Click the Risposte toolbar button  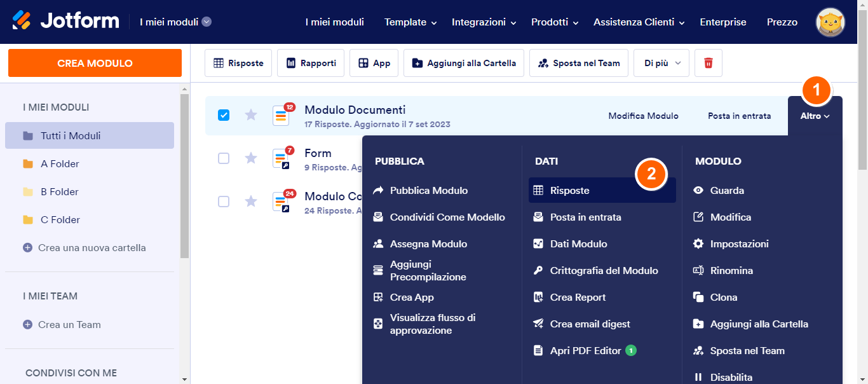tap(238, 63)
